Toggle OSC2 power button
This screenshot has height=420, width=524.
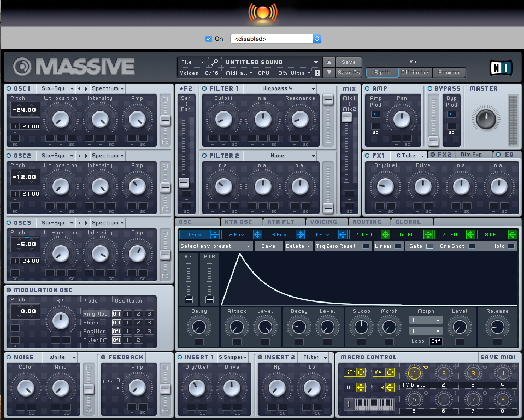pyautogui.click(x=9, y=156)
